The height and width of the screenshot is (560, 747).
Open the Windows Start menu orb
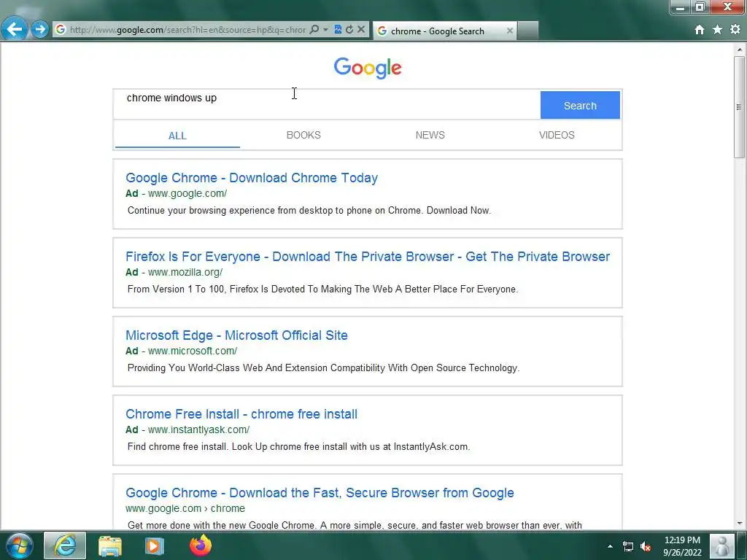coord(20,545)
